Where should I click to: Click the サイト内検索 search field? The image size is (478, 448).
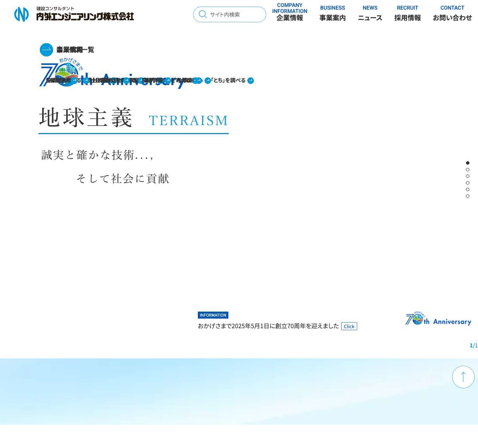click(x=232, y=14)
